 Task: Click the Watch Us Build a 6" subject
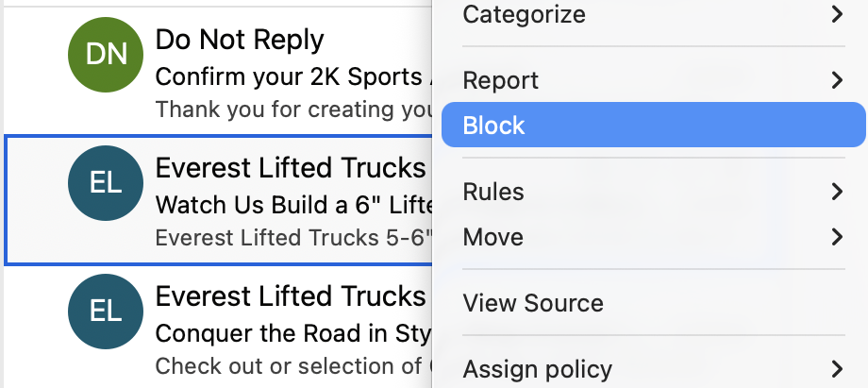292,204
